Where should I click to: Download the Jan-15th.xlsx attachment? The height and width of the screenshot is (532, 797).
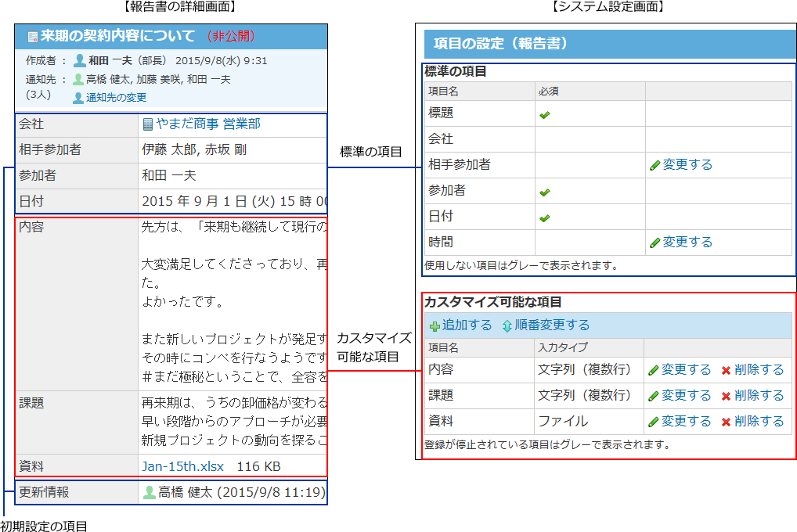[x=182, y=466]
